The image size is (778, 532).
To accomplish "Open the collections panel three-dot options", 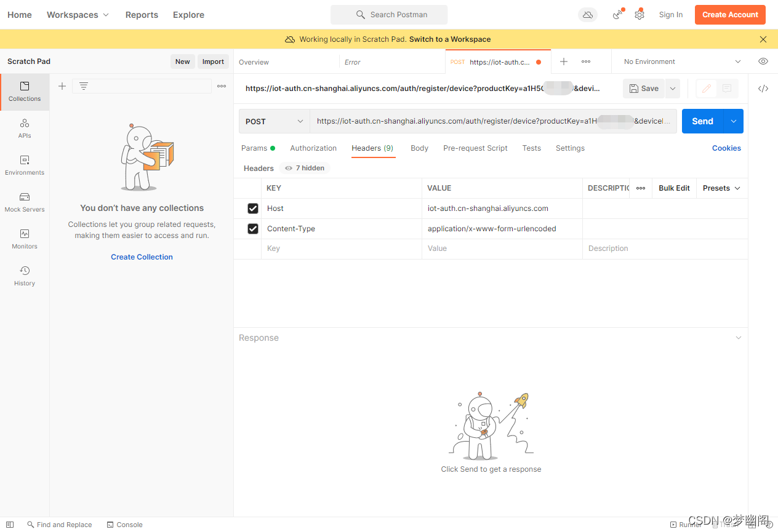I will 222,86.
